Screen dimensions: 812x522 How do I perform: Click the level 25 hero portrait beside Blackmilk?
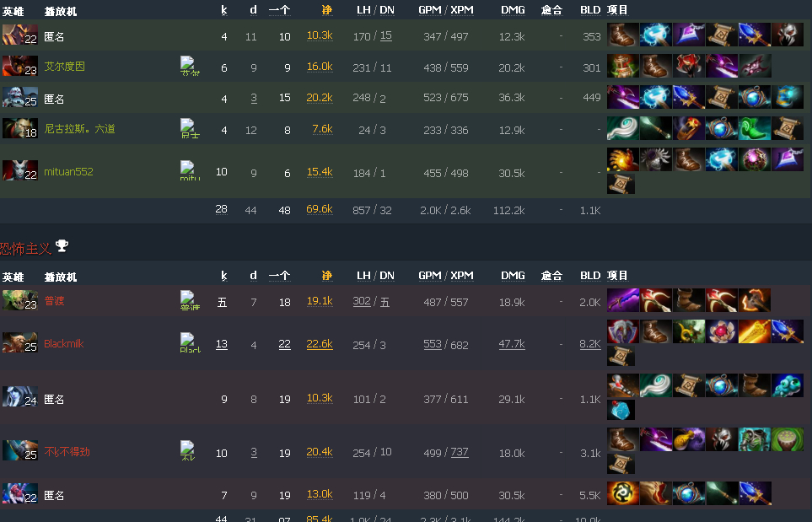pos(20,344)
